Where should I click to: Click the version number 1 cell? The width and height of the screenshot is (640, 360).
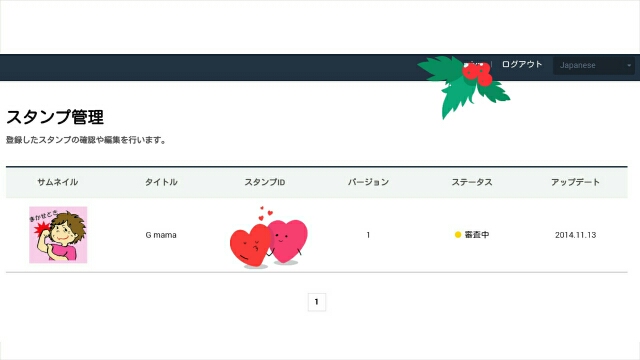pyautogui.click(x=368, y=235)
